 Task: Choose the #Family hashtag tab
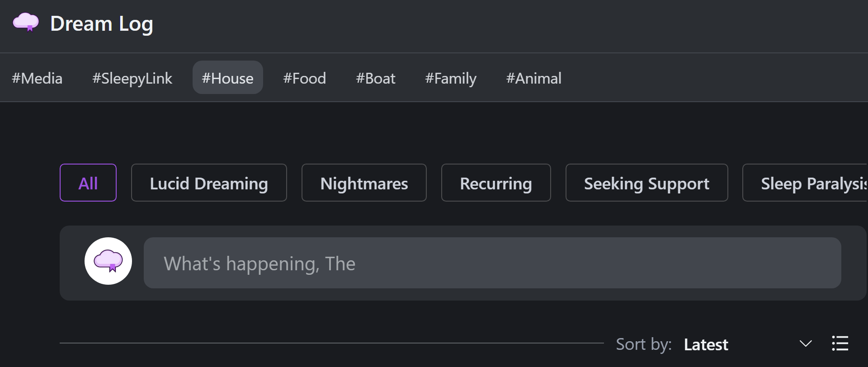click(x=450, y=78)
